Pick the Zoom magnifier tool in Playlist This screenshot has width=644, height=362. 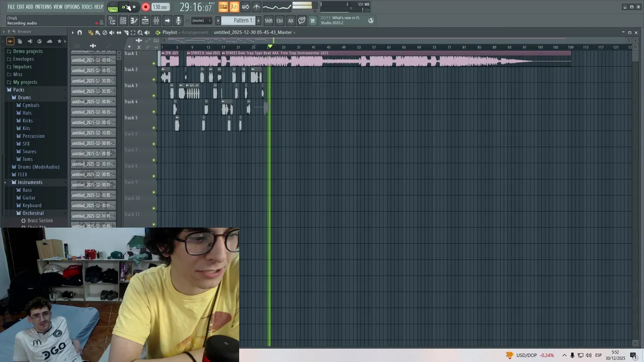[140, 32]
